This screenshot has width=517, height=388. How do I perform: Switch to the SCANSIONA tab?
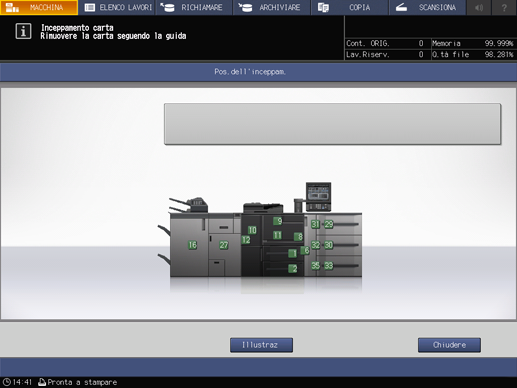coord(427,7)
